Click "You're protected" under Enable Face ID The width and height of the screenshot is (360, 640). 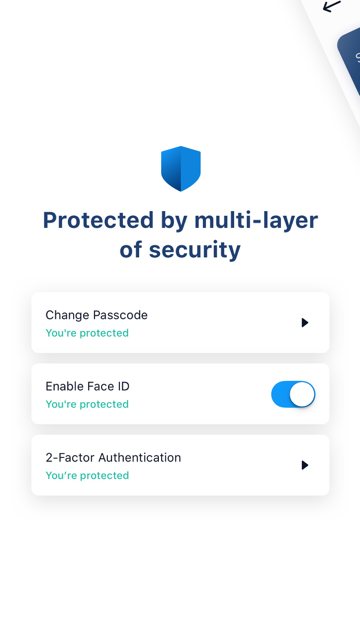click(87, 404)
